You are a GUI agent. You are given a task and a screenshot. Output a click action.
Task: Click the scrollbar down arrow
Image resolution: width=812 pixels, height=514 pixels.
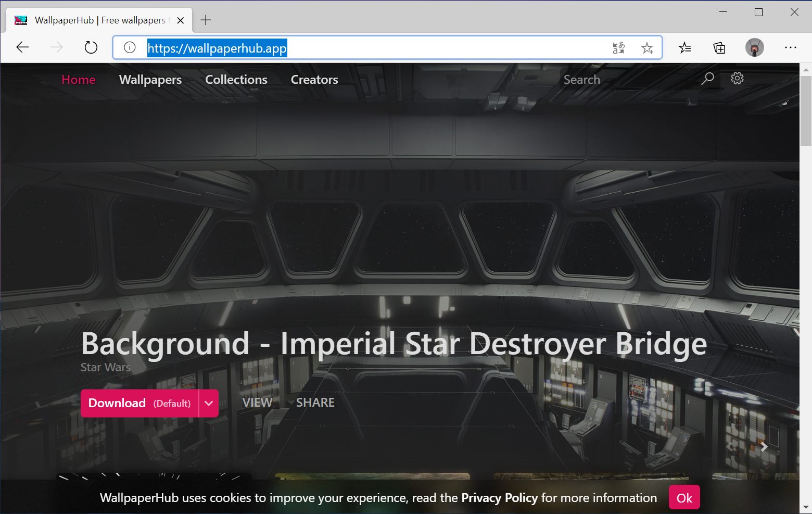tap(806, 507)
